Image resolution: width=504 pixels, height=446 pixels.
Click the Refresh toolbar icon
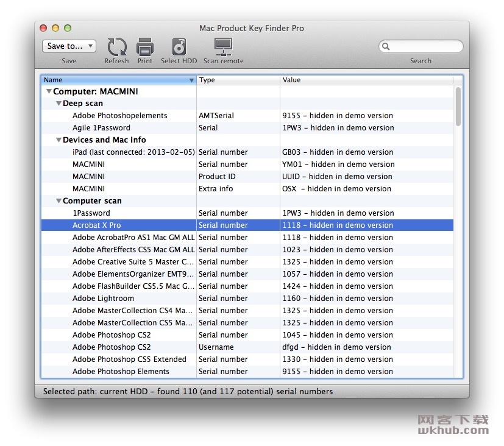click(116, 48)
